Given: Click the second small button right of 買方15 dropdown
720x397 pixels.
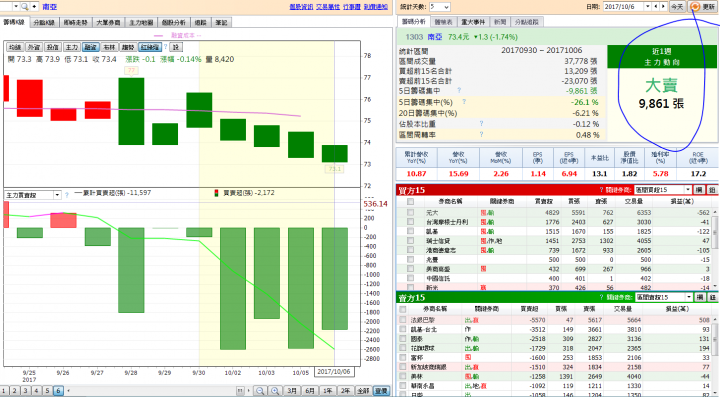Looking at the screenshot, I should pyautogui.click(x=712, y=190).
